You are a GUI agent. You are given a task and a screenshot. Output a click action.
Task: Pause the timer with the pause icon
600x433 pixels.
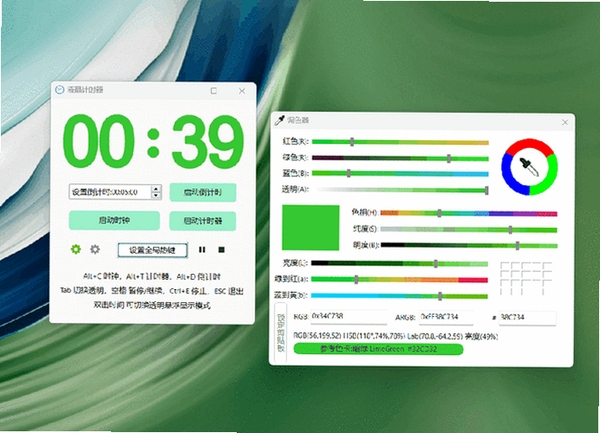(x=202, y=250)
